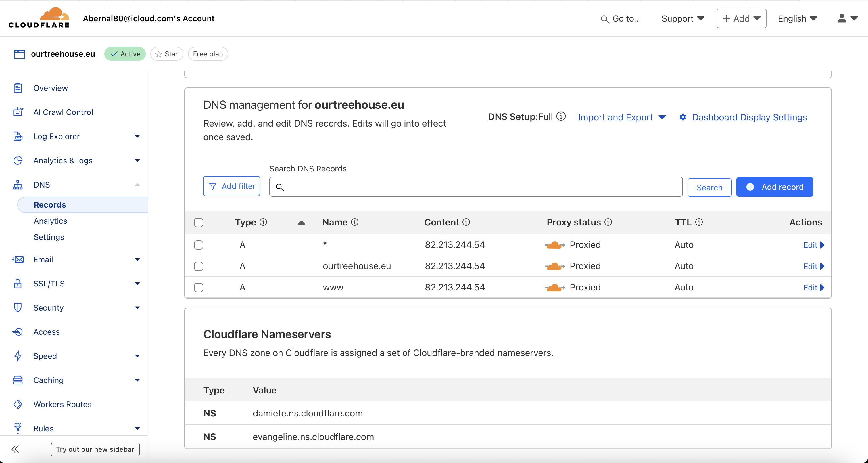Go to the DNS Settings submenu item
Image resolution: width=868 pixels, height=463 pixels.
(49, 237)
